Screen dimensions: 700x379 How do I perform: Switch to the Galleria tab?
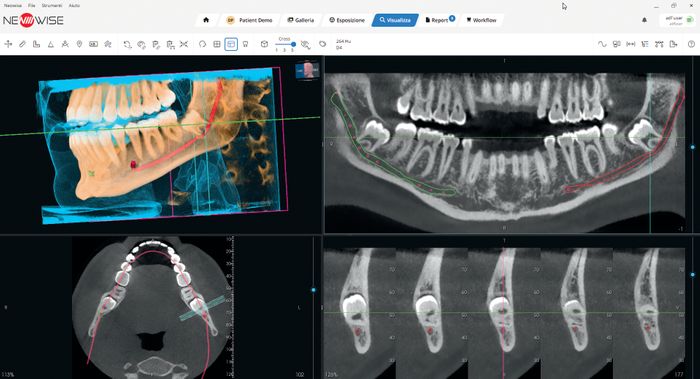[300, 20]
